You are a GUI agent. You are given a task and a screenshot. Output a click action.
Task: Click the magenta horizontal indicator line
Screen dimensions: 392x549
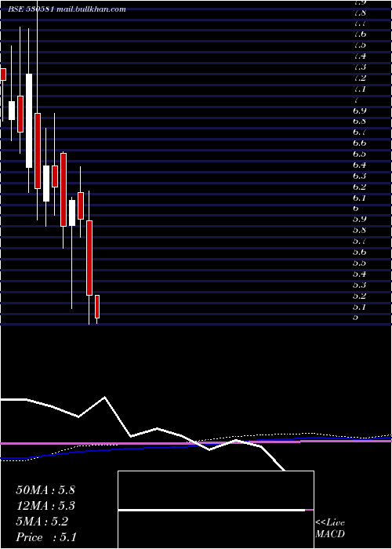pyautogui.click(x=196, y=443)
